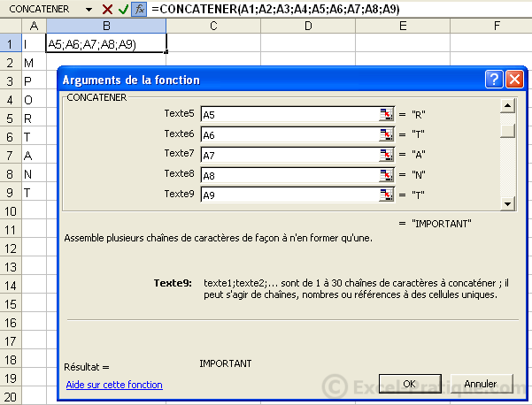Click cell C1

point(213,43)
